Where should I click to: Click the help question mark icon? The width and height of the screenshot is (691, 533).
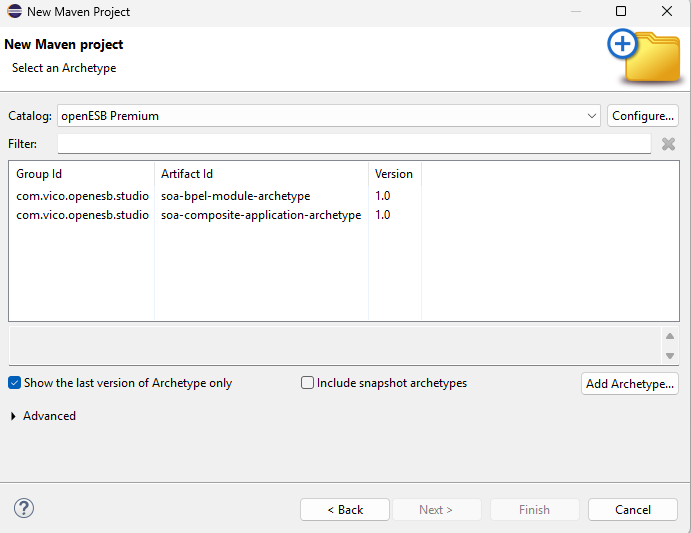pos(24,508)
